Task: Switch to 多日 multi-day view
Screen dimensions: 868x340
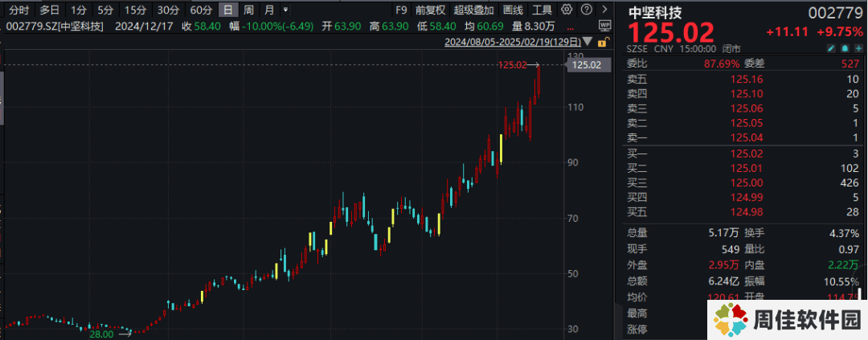Action: pyautogui.click(x=49, y=10)
